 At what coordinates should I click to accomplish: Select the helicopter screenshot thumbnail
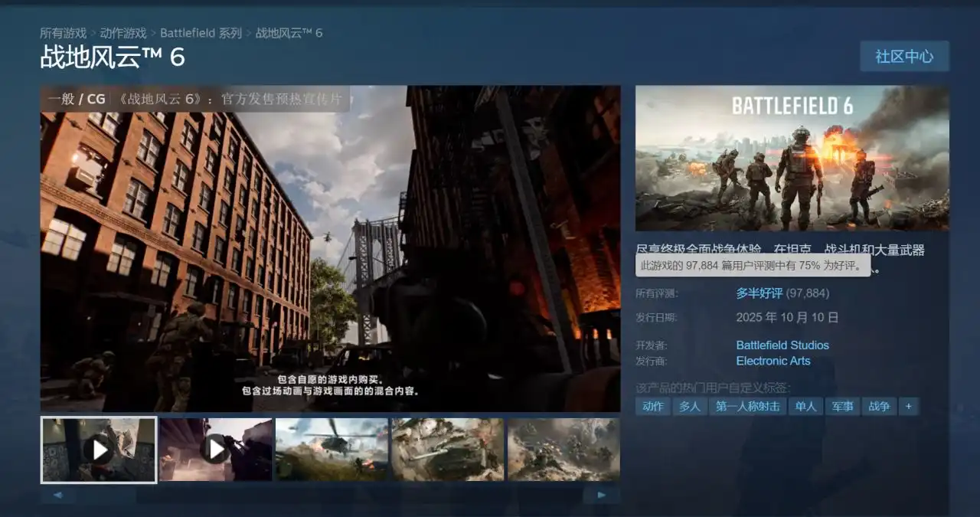[x=332, y=450]
